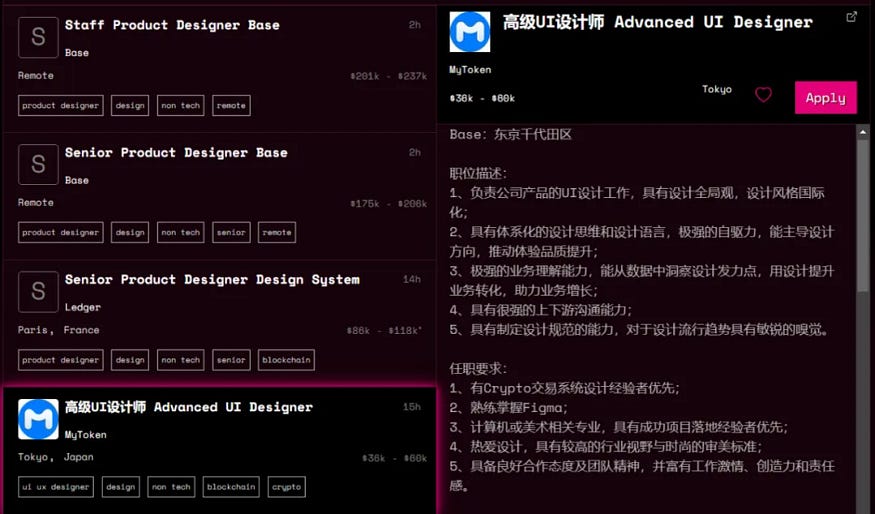Select 'ui ux designer' tag on MyToken job
Viewport: 875px width, 514px height.
click(56, 487)
